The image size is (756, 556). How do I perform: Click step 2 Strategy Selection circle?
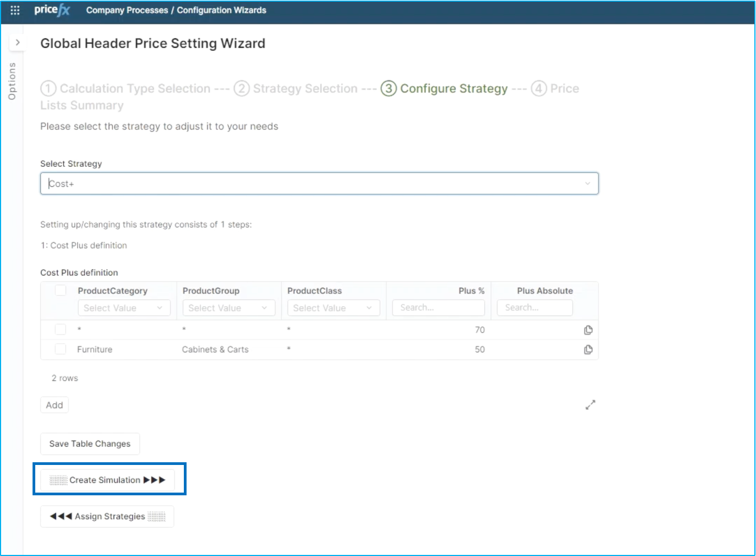pyautogui.click(x=241, y=88)
